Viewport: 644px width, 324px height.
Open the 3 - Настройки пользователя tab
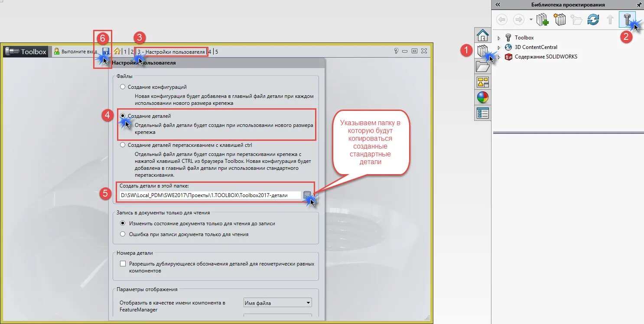pos(171,52)
